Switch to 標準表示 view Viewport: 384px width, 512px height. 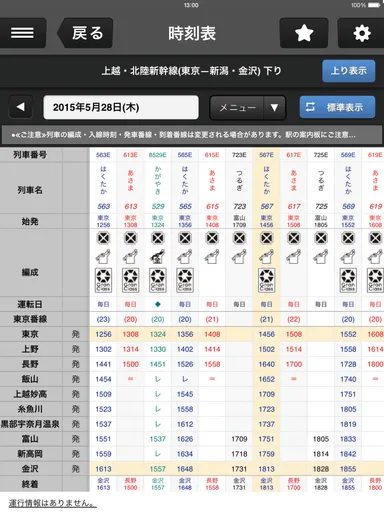tap(337, 107)
